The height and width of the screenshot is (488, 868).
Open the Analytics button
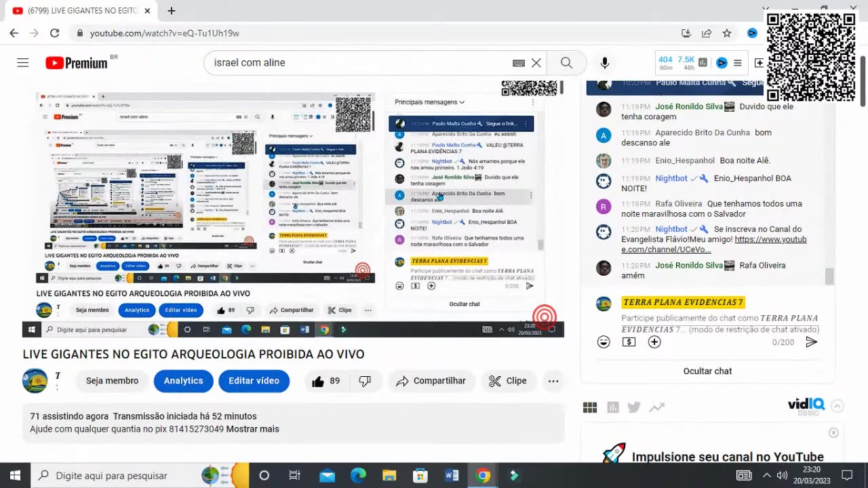click(x=183, y=381)
